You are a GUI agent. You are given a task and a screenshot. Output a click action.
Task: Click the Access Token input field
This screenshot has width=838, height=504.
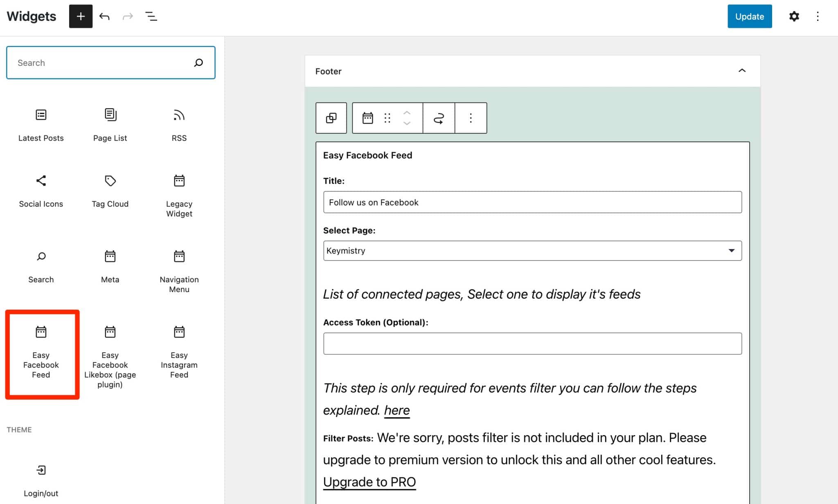[x=532, y=343]
